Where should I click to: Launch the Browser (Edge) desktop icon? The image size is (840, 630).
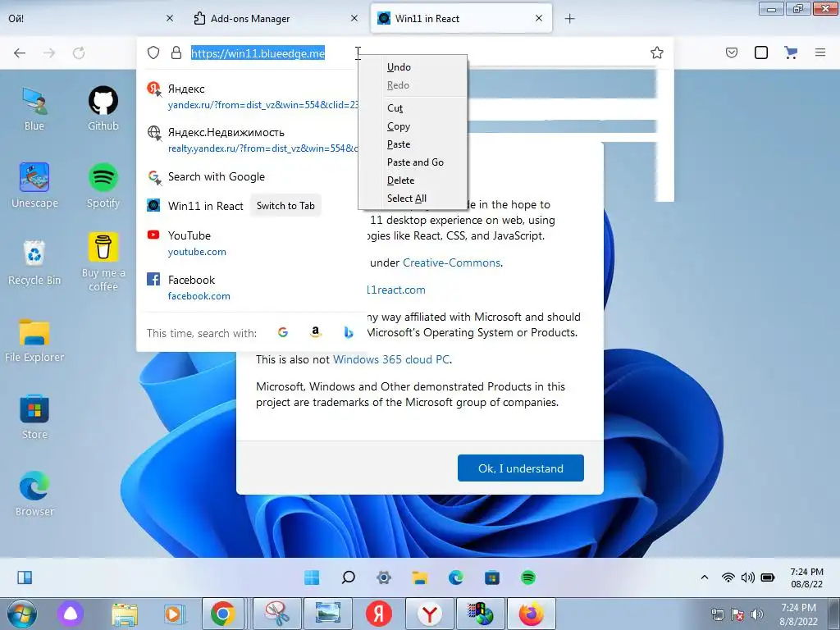tap(34, 494)
